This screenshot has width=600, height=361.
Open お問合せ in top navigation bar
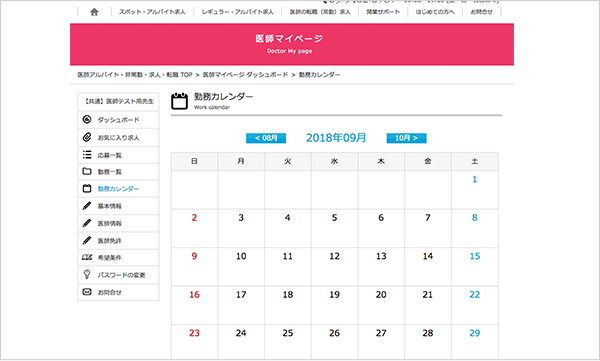pos(481,12)
